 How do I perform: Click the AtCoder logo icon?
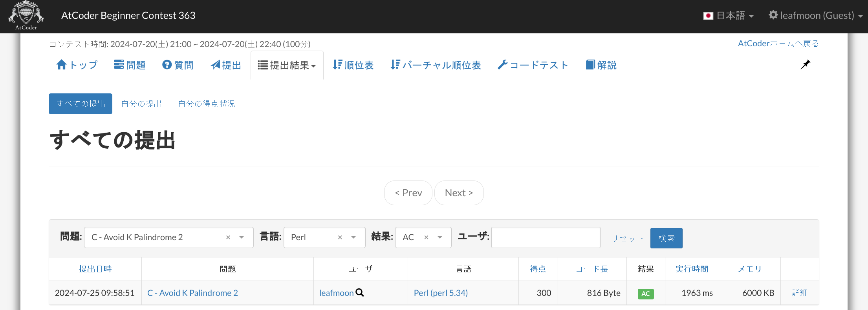26,16
